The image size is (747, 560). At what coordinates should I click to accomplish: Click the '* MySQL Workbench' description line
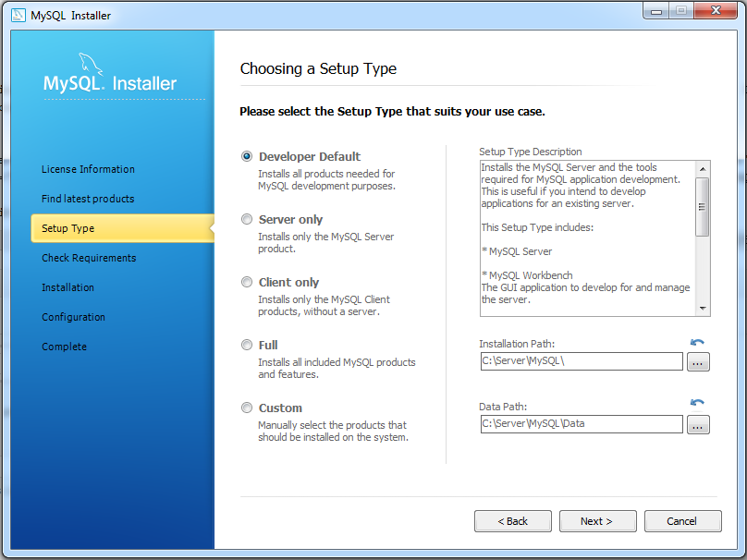pyautogui.click(x=527, y=275)
